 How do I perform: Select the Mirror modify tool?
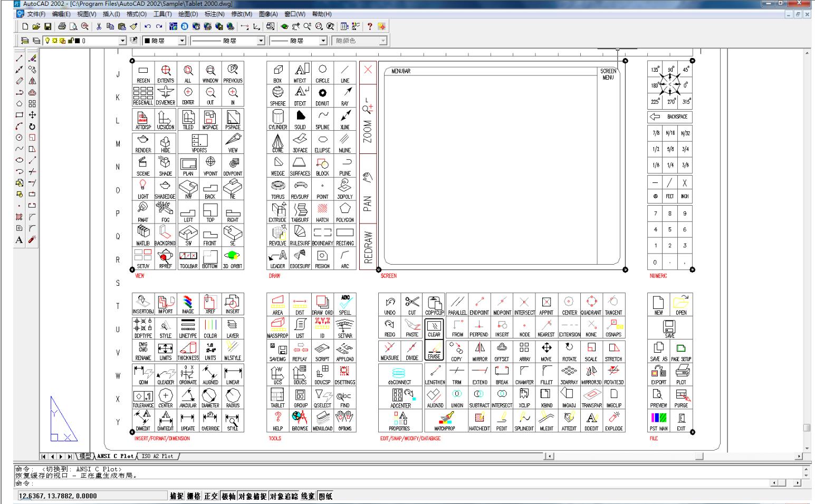(x=32, y=81)
